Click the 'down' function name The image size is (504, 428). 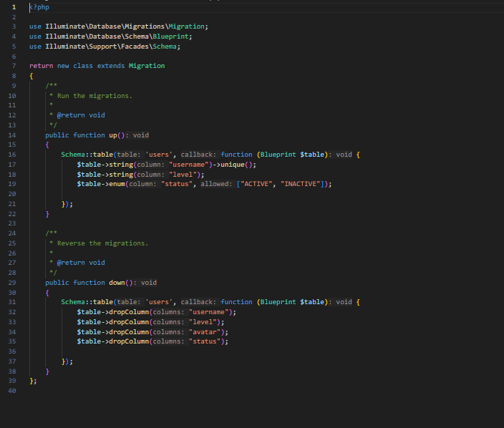(117, 282)
